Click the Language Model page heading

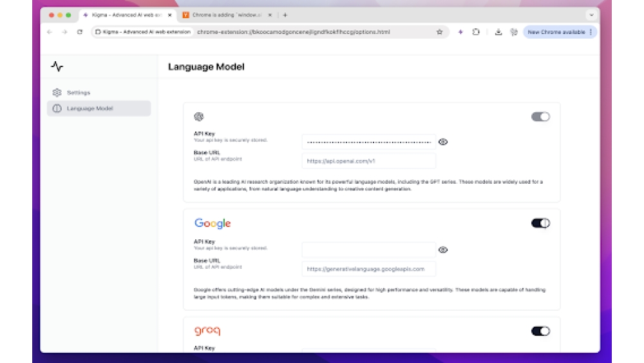click(x=206, y=66)
